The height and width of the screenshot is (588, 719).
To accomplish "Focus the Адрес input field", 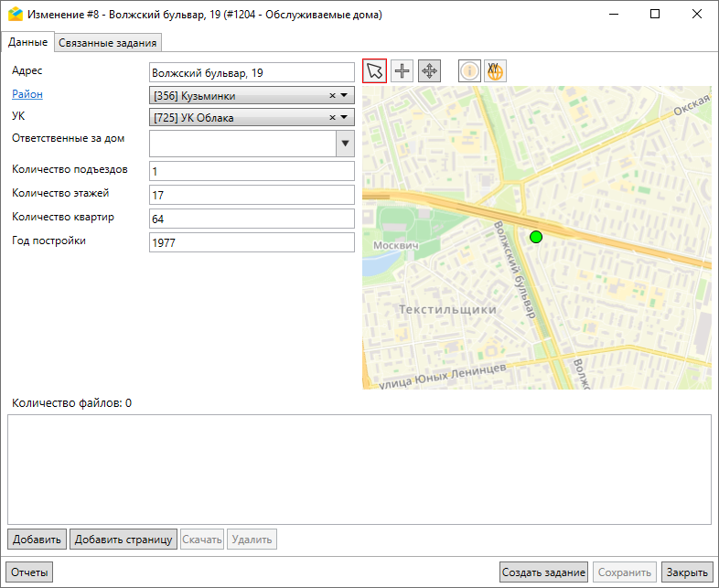I will [x=251, y=72].
